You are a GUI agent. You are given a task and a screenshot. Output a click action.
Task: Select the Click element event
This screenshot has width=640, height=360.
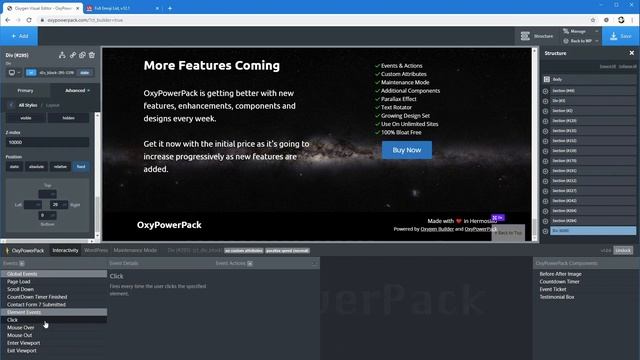coord(54,320)
